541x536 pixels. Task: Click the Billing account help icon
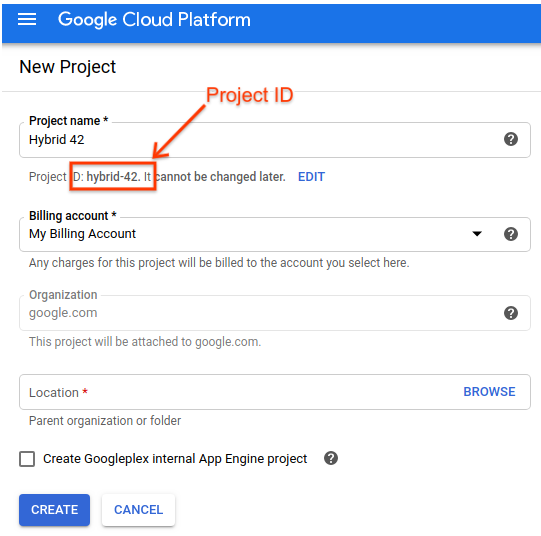point(511,234)
